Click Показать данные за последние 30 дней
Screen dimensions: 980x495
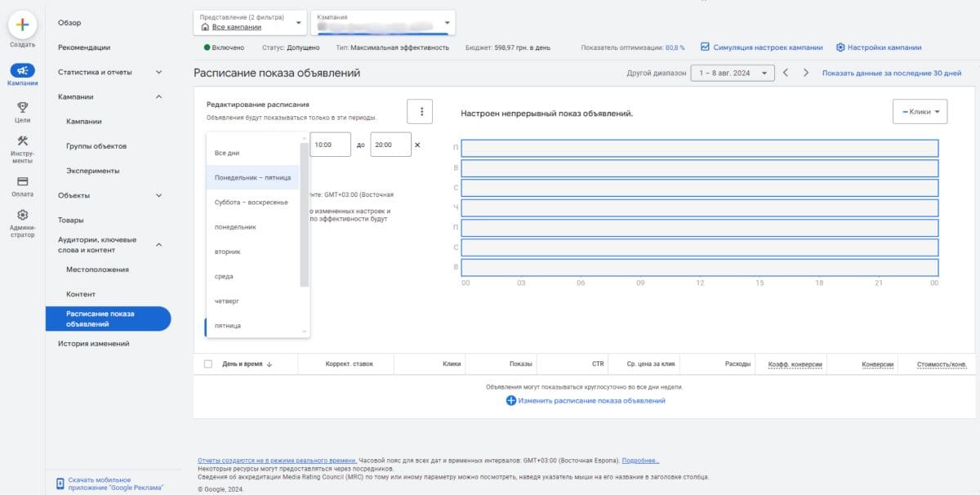tap(892, 73)
